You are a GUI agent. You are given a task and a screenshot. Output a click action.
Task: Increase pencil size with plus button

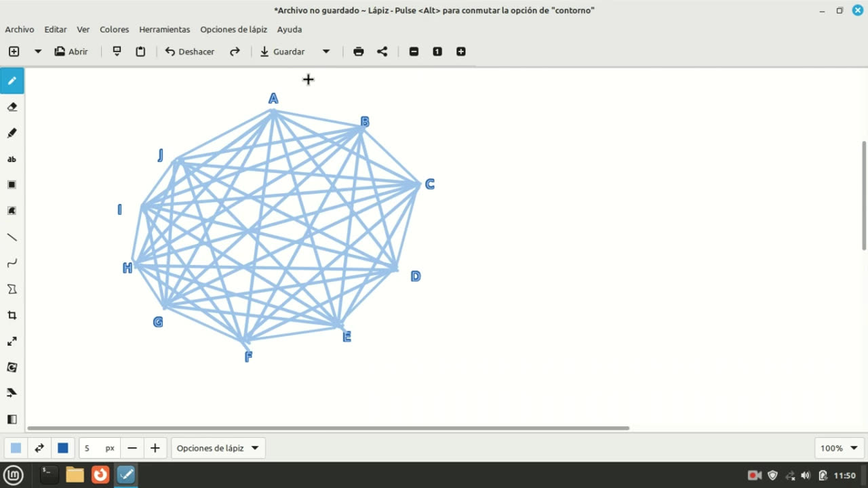click(155, 448)
